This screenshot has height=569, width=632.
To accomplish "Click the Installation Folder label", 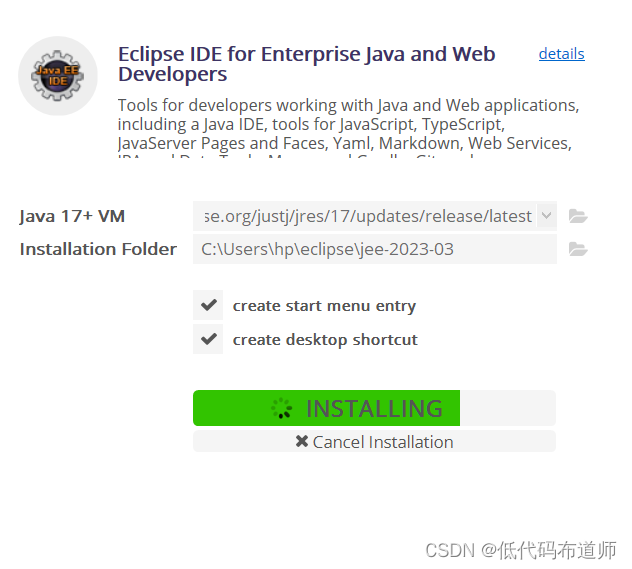I will (98, 249).
